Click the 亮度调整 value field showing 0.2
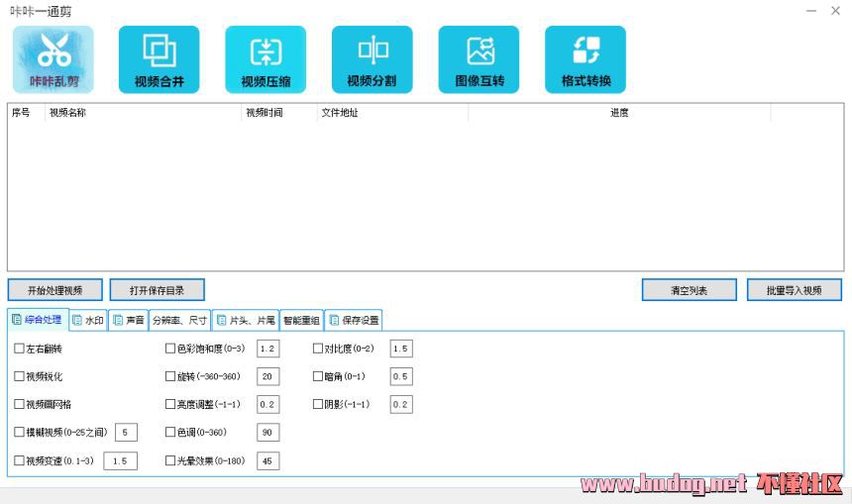The width and height of the screenshot is (852, 504). (267, 404)
